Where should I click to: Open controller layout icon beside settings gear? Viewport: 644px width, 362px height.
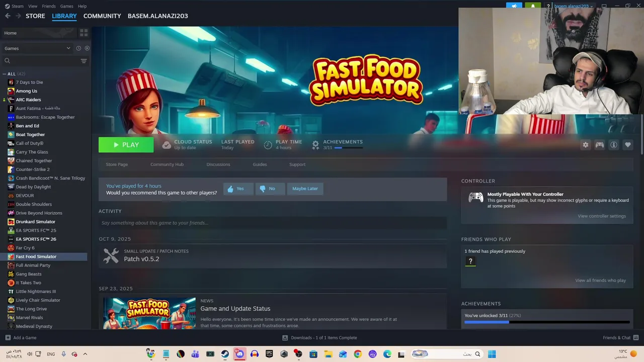pos(600,145)
